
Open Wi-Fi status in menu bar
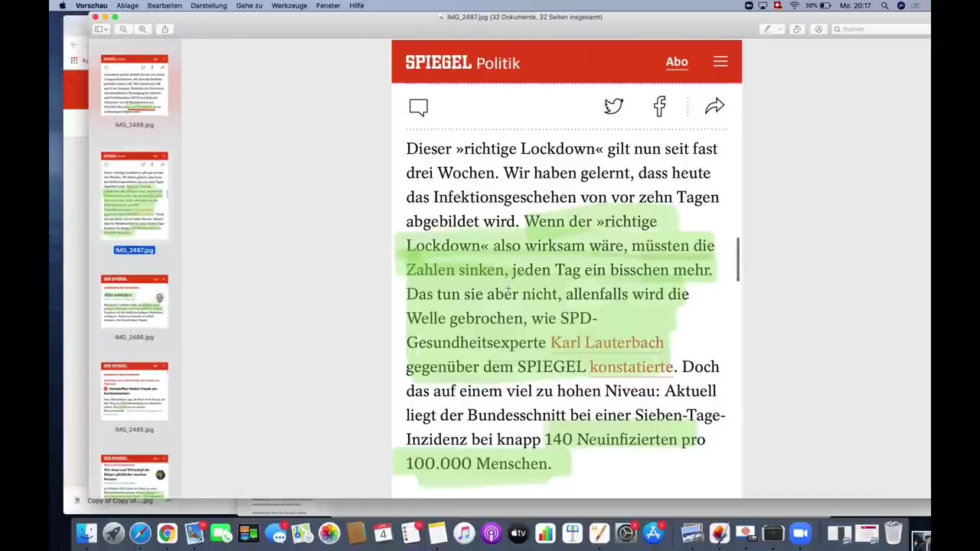click(794, 5)
